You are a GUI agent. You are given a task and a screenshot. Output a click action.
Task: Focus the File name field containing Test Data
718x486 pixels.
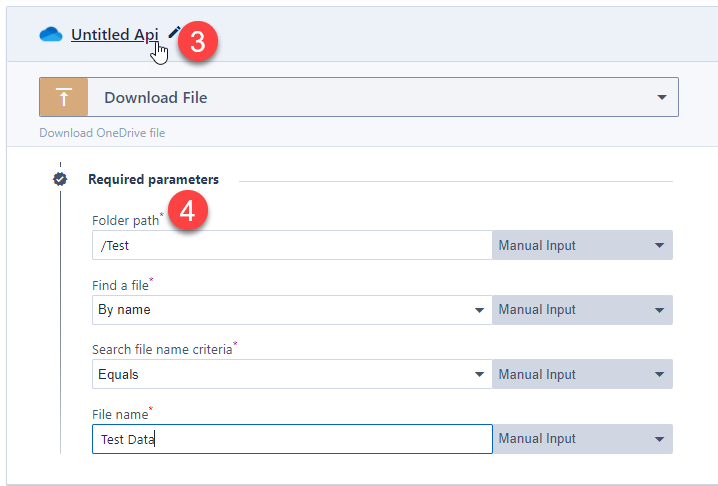click(291, 439)
